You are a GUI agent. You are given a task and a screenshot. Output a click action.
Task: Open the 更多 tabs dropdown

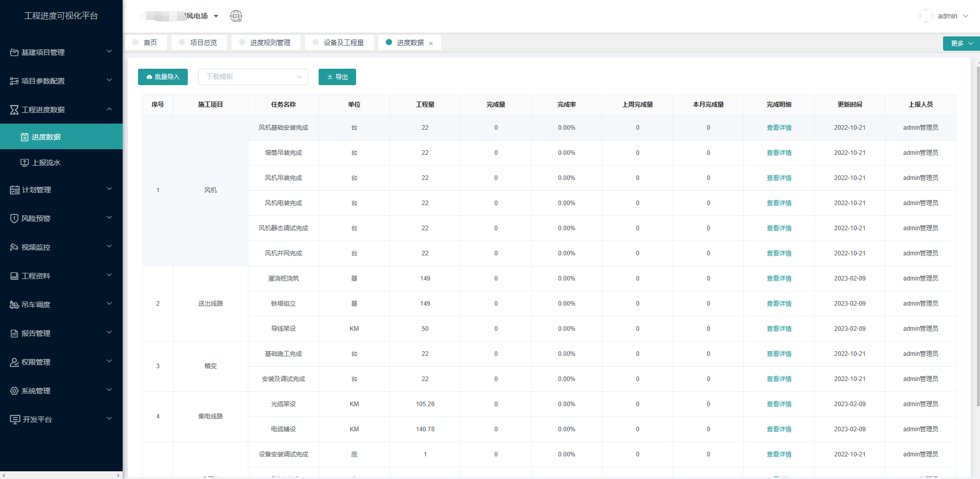[x=961, y=43]
